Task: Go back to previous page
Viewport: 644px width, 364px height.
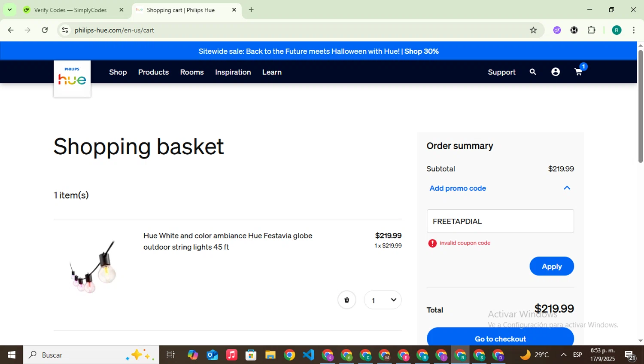Action: pos(11,30)
